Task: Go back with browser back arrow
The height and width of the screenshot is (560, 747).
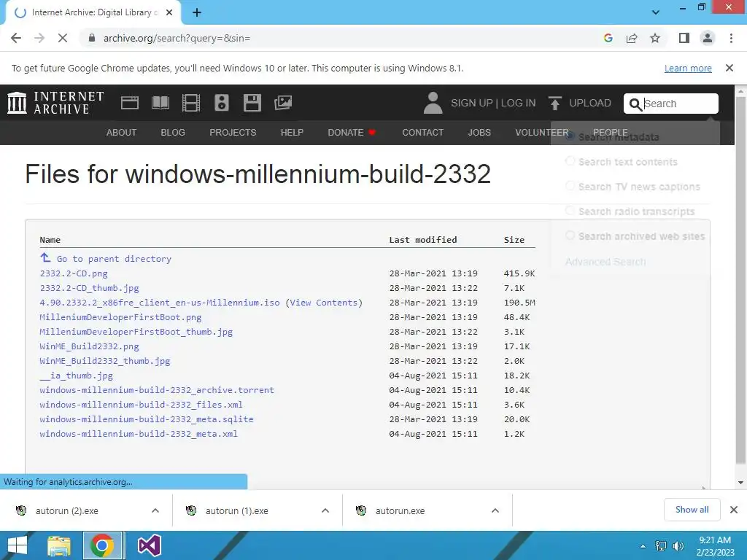Action: click(16, 38)
